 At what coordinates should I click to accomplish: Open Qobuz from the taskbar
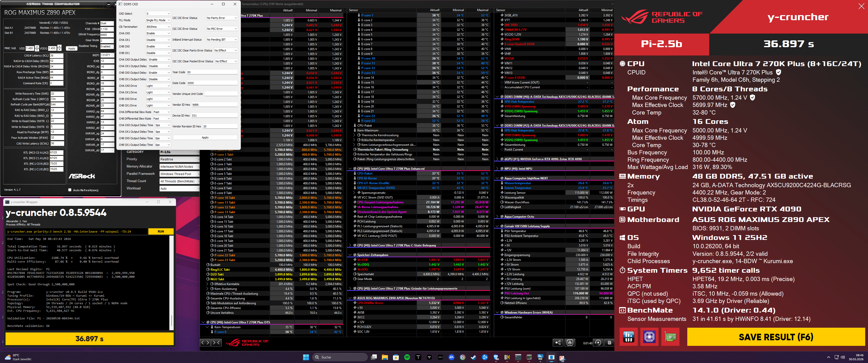pyautogui.click(x=440, y=357)
